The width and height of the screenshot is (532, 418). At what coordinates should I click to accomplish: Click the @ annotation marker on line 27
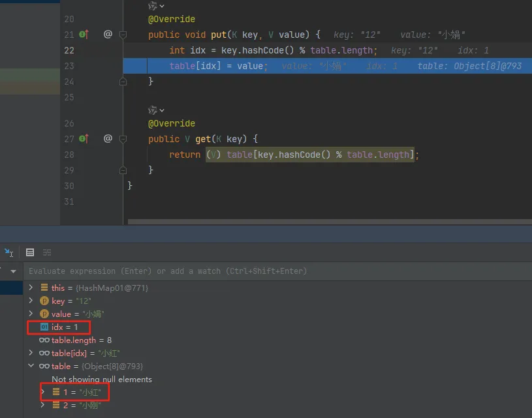click(x=108, y=138)
